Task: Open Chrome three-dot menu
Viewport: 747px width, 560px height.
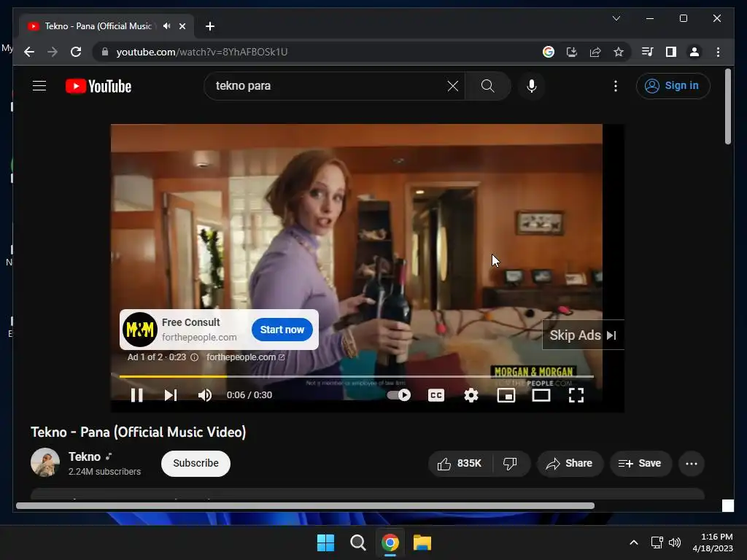Action: [718, 52]
